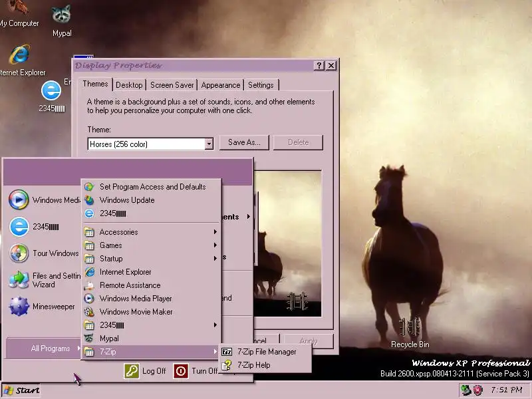The image size is (532, 399).
Task: Switch to the Desktop tab
Action: (x=129, y=85)
